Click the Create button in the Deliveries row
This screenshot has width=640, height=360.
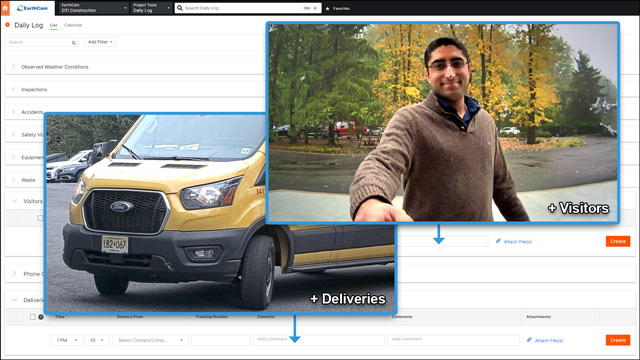(x=618, y=340)
